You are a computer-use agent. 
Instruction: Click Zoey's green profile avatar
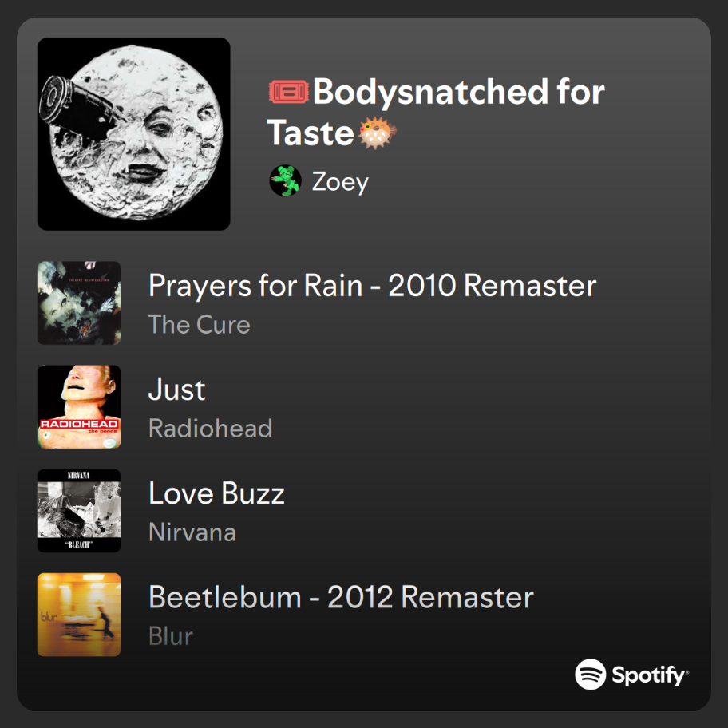pyautogui.click(x=285, y=181)
